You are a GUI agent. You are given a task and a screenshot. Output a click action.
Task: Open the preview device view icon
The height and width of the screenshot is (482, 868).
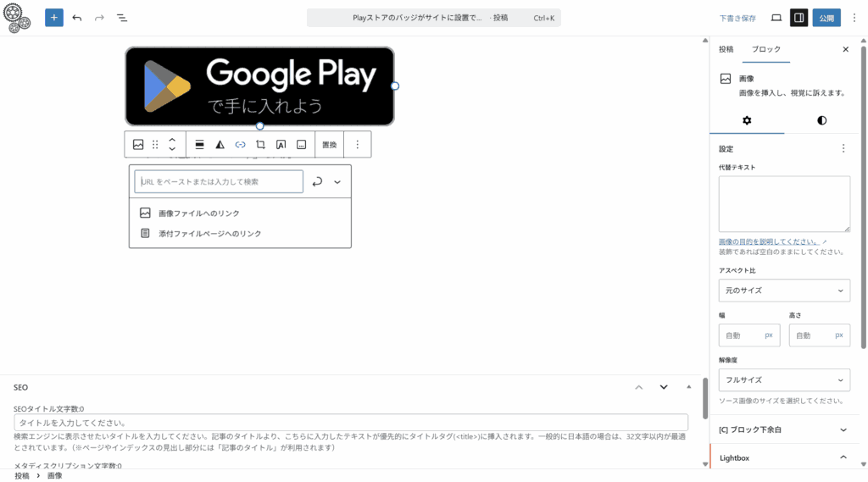pos(776,18)
